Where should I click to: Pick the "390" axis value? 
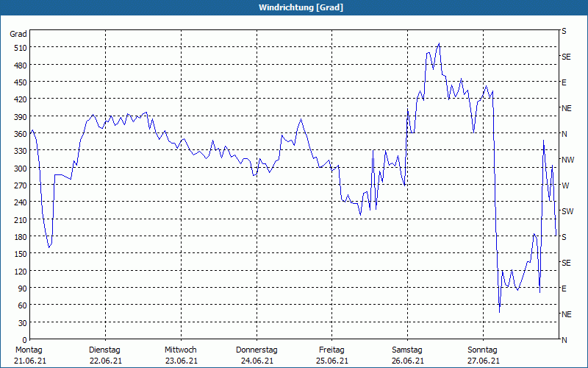pyautogui.click(x=21, y=117)
